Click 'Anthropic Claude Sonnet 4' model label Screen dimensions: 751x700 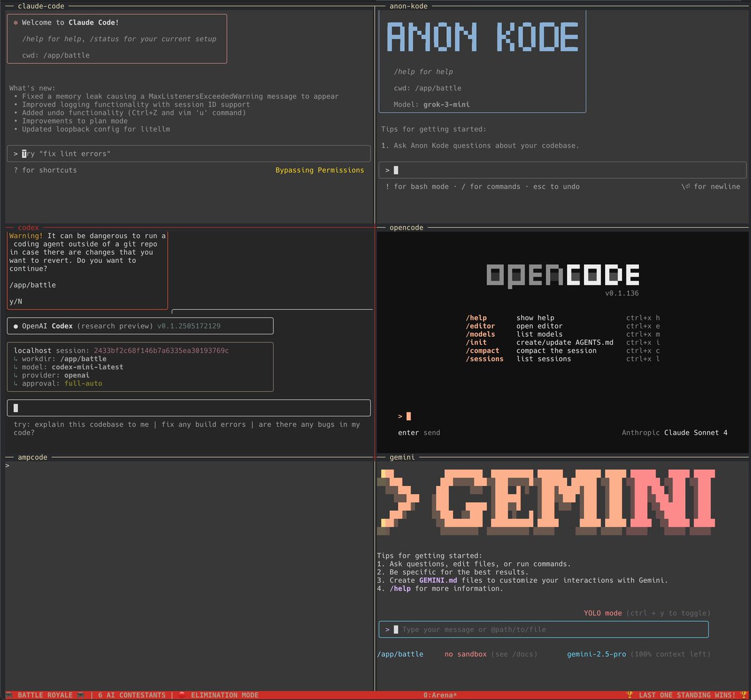[x=675, y=433]
